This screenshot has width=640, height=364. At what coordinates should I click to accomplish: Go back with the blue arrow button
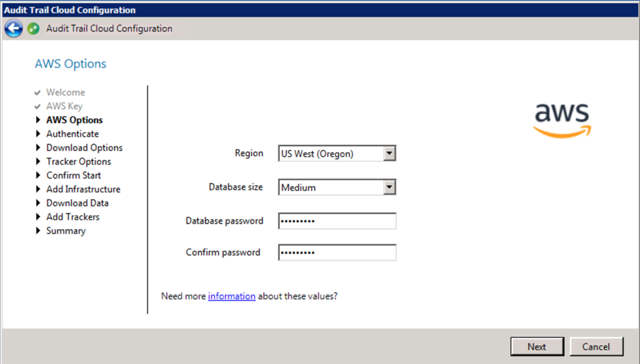pos(14,29)
